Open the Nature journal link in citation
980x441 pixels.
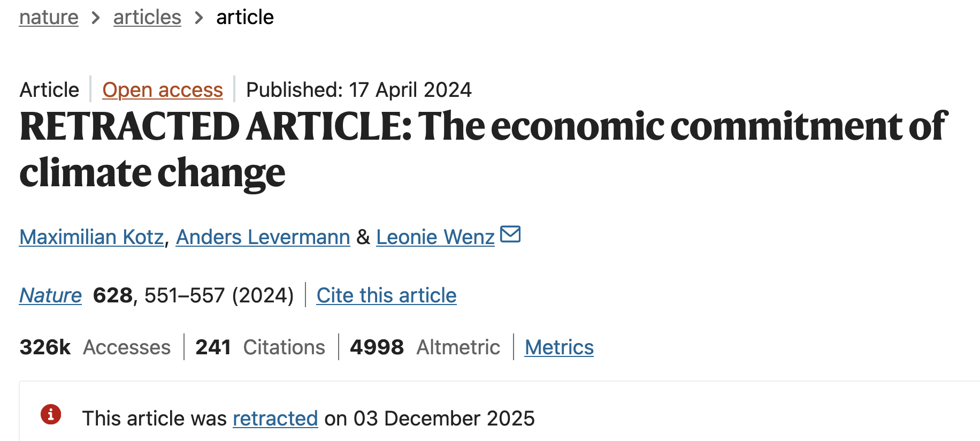50,295
